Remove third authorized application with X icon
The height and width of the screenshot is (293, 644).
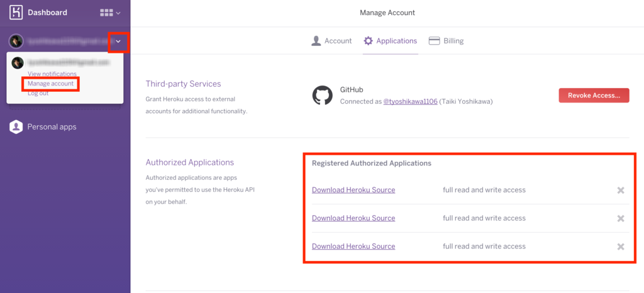(621, 246)
